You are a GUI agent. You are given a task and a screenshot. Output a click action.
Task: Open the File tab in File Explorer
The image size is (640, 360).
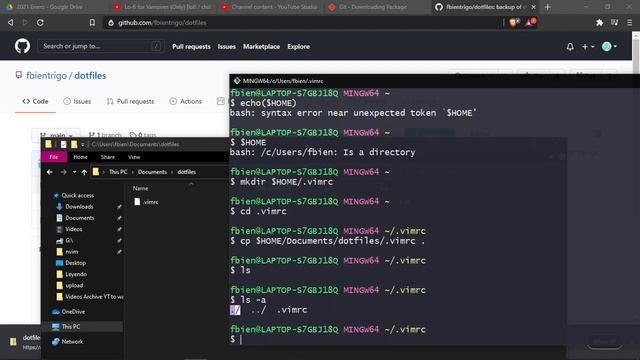(x=54, y=157)
